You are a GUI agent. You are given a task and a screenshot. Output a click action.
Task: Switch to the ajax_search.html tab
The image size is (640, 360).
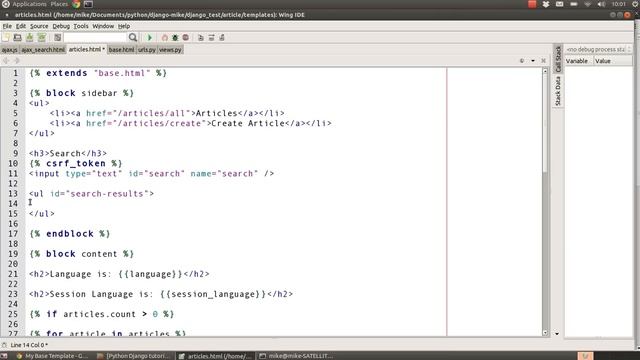pos(43,50)
